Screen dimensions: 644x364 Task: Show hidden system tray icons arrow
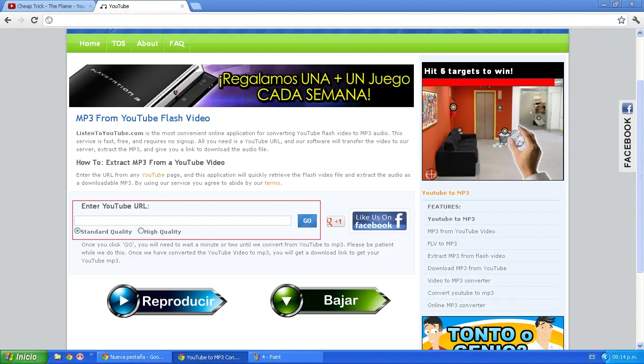[x=605, y=357]
